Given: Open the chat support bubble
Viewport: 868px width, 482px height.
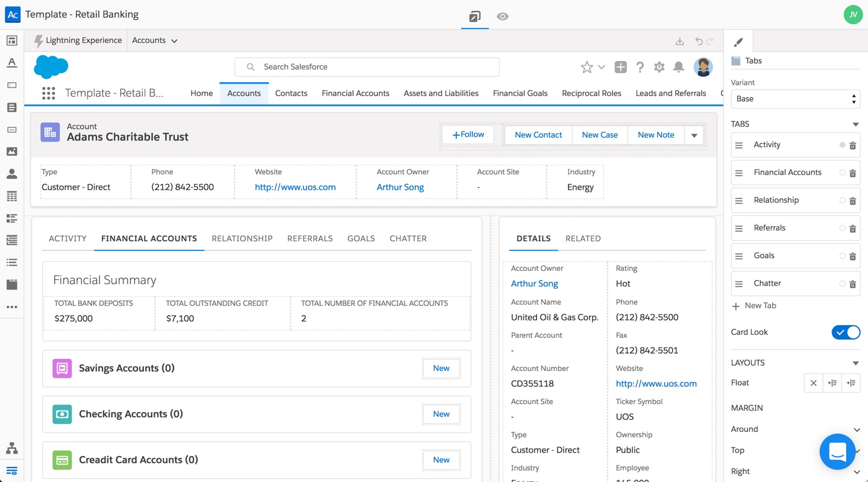Looking at the screenshot, I should coord(838,452).
